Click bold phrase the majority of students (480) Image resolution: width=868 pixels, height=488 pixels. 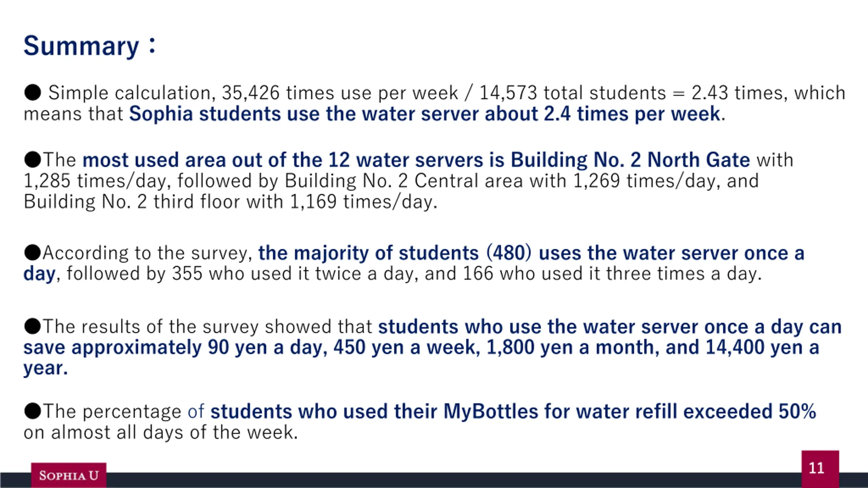395,253
